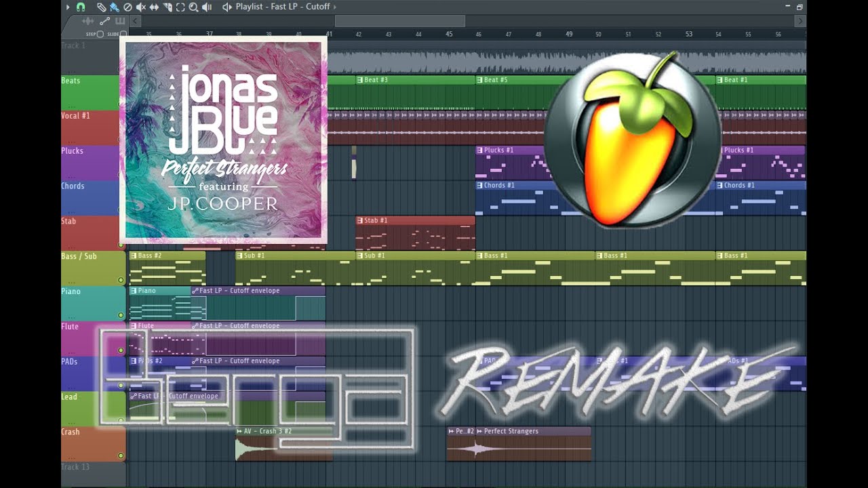Select the Stab track header
The height and width of the screenshot is (488, 868).
pyautogui.click(x=94, y=234)
